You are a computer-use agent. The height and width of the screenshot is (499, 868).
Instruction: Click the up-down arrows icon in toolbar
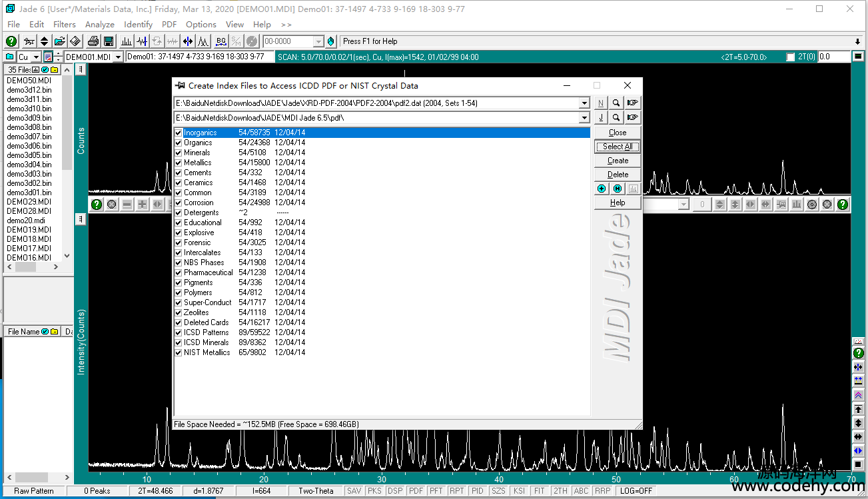click(44, 41)
